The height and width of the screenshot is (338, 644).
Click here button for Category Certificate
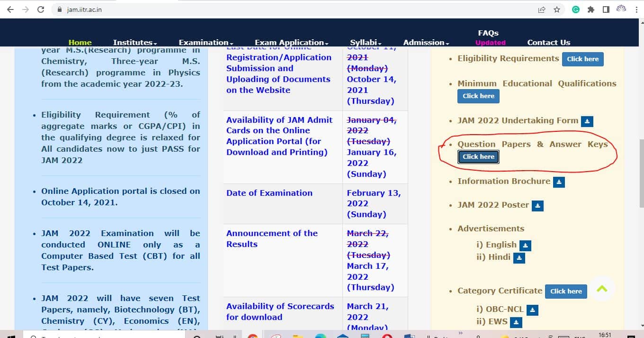tap(566, 292)
